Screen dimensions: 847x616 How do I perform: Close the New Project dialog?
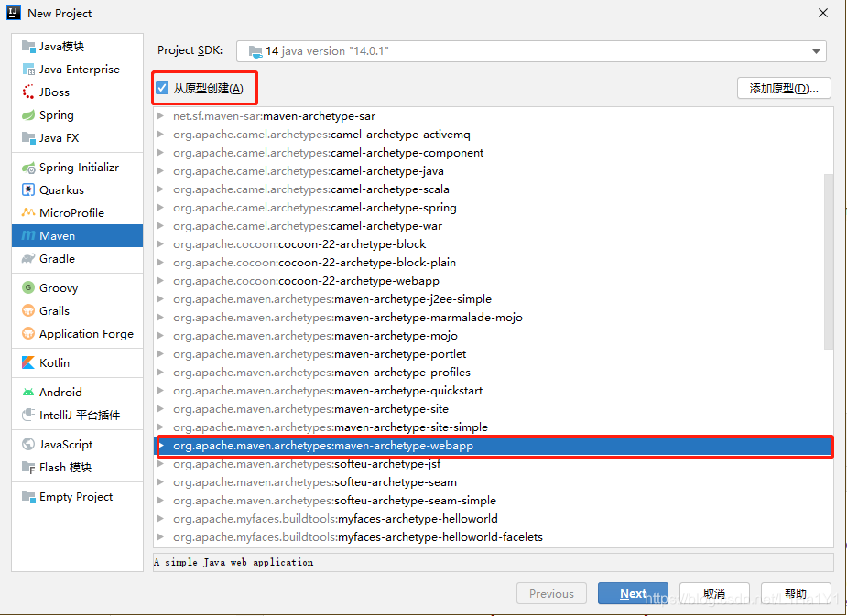[x=823, y=13]
